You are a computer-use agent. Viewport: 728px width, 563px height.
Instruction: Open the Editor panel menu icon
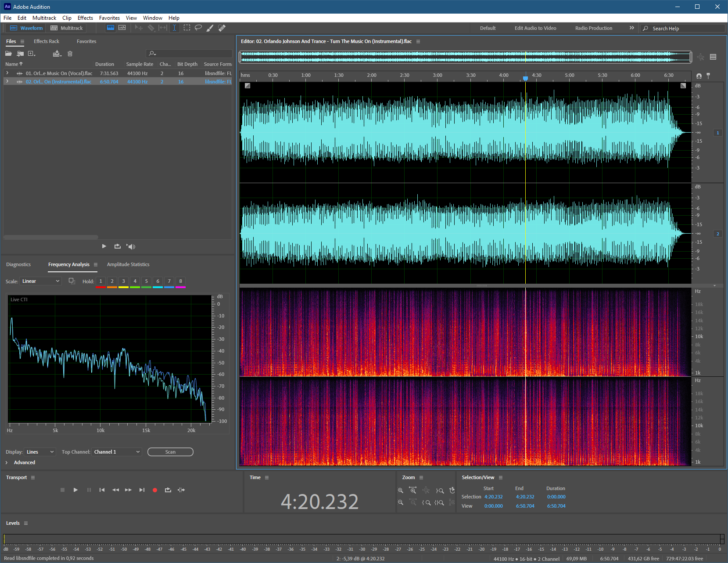coord(418,41)
